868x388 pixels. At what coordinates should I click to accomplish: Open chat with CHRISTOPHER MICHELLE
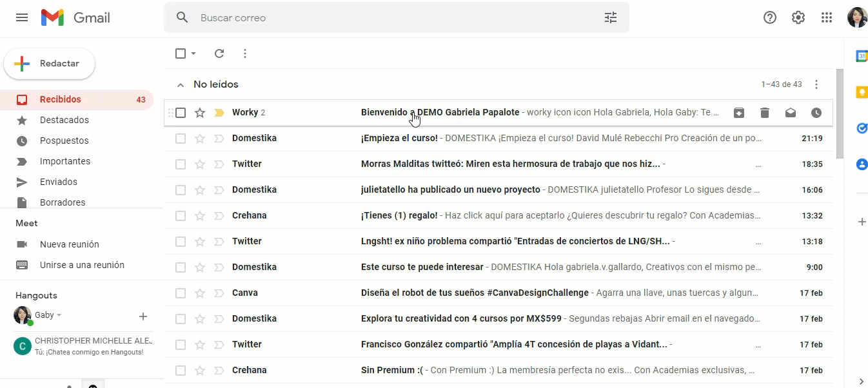(82, 346)
